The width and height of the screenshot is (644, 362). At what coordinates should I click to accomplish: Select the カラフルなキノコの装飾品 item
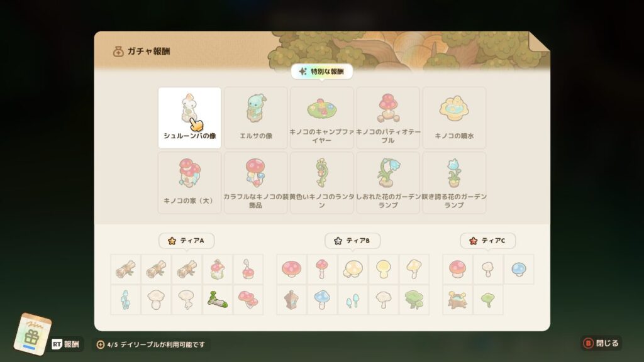(255, 183)
